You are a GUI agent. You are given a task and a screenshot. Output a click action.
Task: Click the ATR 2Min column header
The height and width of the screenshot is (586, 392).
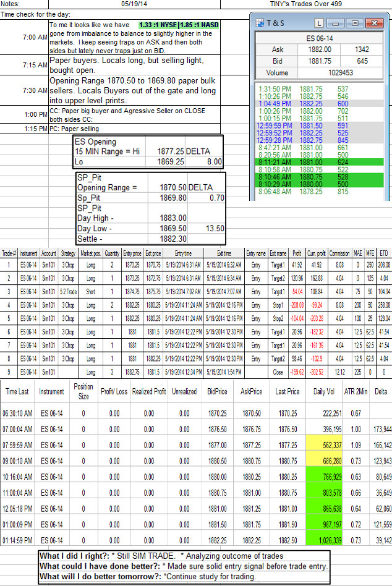[356, 392]
